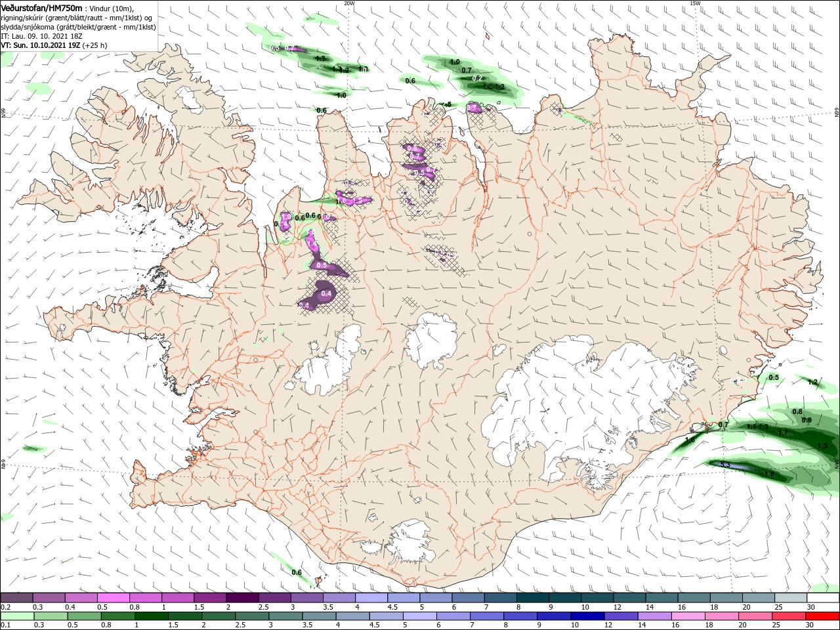Screen dimensions: 840x630
Task: Pick the snow-scale swatch between 0.3 and 0.4
Action: tap(49, 598)
